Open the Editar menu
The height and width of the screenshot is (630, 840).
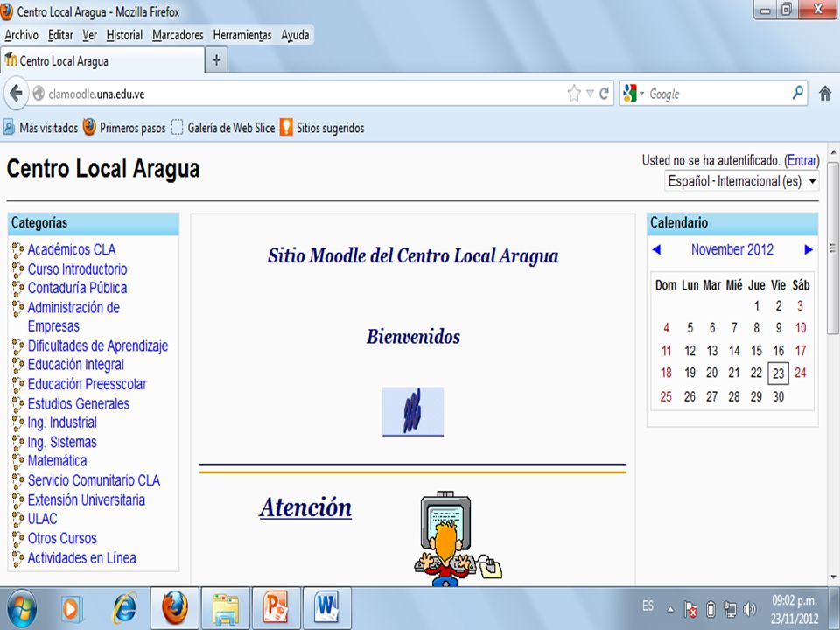point(60,35)
